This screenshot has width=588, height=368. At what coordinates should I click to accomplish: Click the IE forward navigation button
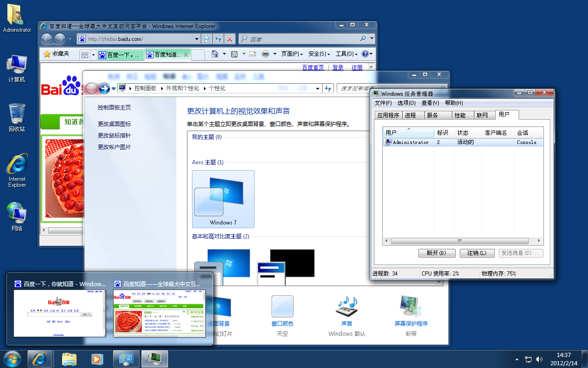coord(60,39)
